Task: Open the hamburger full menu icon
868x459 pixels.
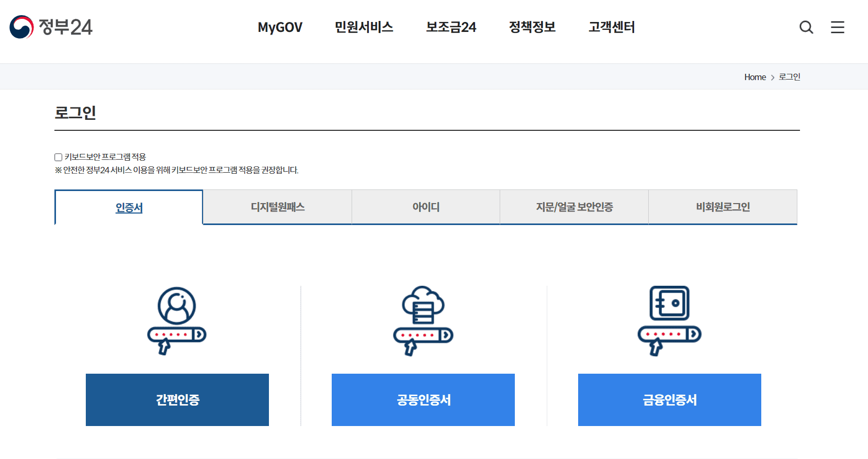Action: pos(838,27)
